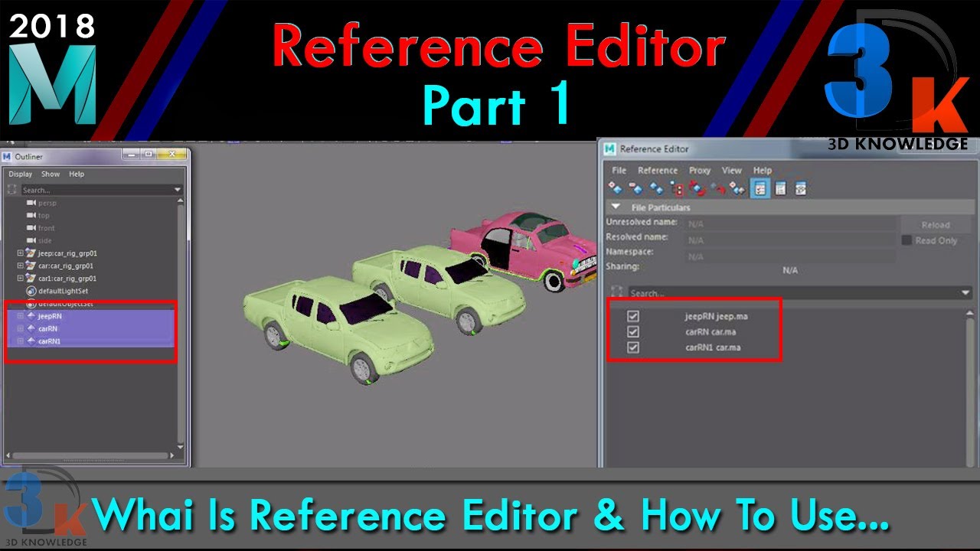Viewport: 980px width, 551px height.
Task: Click carRN1 reference node icon
Action: [31, 341]
